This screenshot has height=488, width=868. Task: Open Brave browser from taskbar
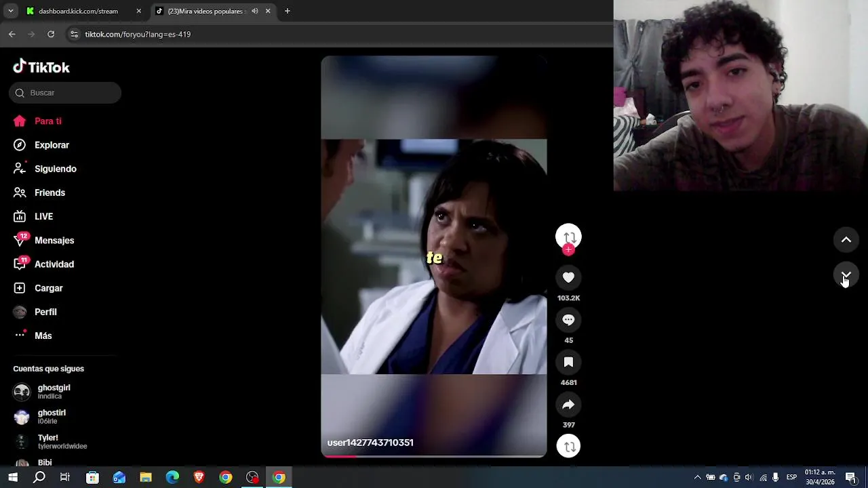tap(199, 477)
